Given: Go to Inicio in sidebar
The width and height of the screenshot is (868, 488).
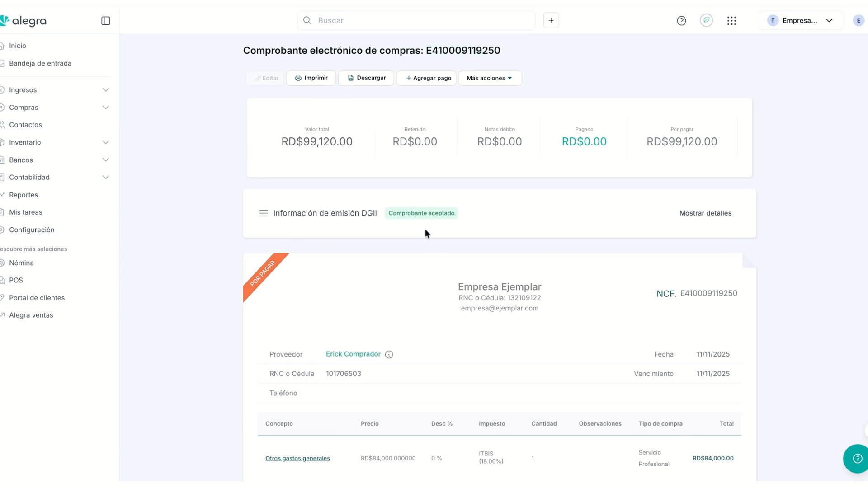Looking at the screenshot, I should pos(17,46).
